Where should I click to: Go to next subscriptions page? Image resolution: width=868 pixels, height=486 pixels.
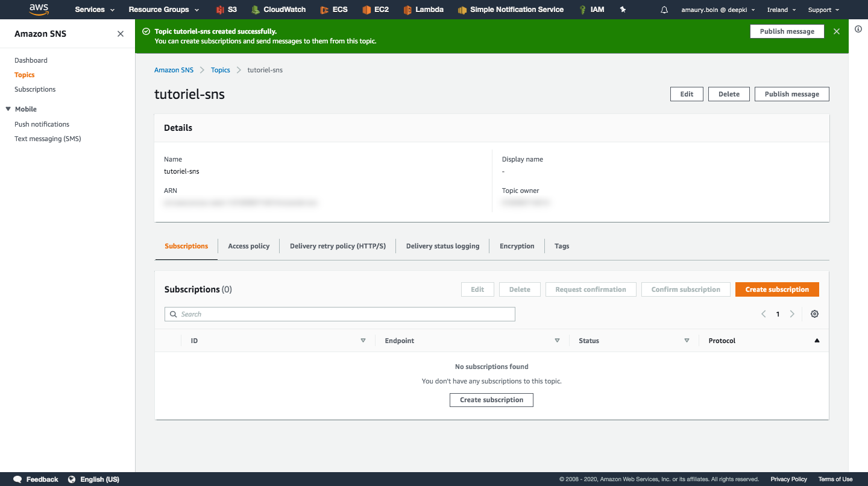pos(792,314)
